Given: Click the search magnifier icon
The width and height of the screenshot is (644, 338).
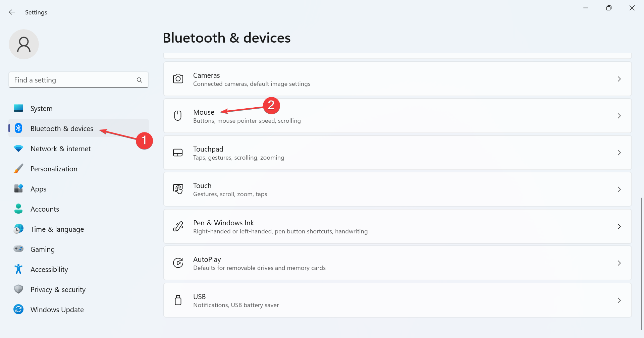Looking at the screenshot, I should pos(140,80).
